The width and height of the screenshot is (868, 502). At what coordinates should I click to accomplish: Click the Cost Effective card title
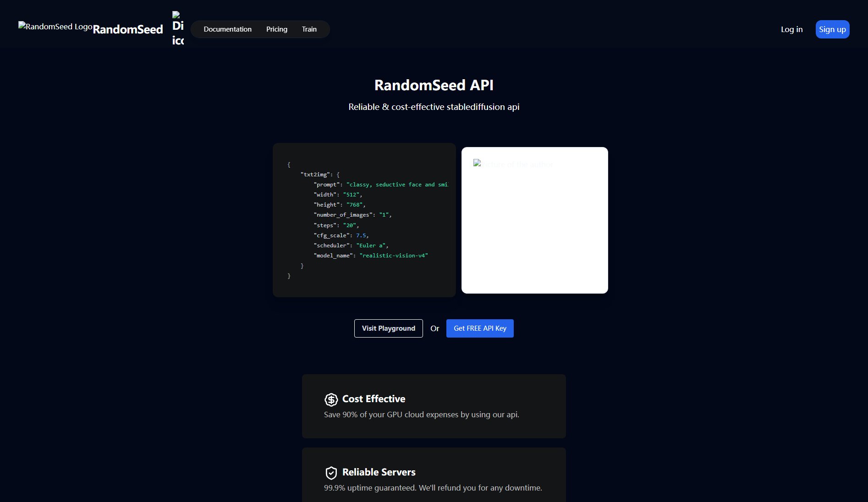point(374,399)
